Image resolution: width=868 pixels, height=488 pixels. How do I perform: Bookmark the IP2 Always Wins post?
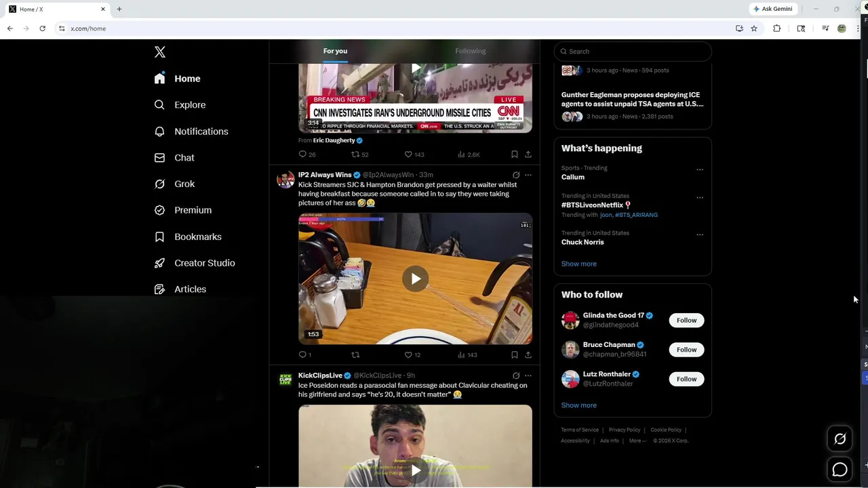515,354
